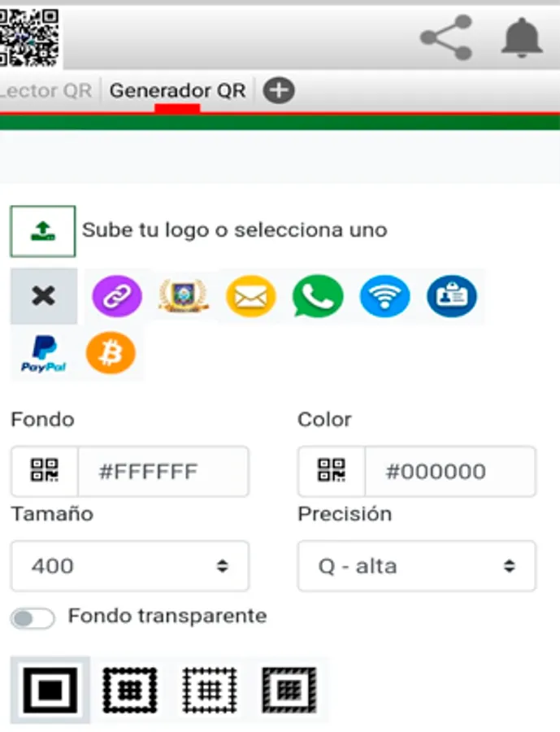Open the Tamaño 400 dropdown
Viewport: 560px width, 732px height.
(x=130, y=566)
